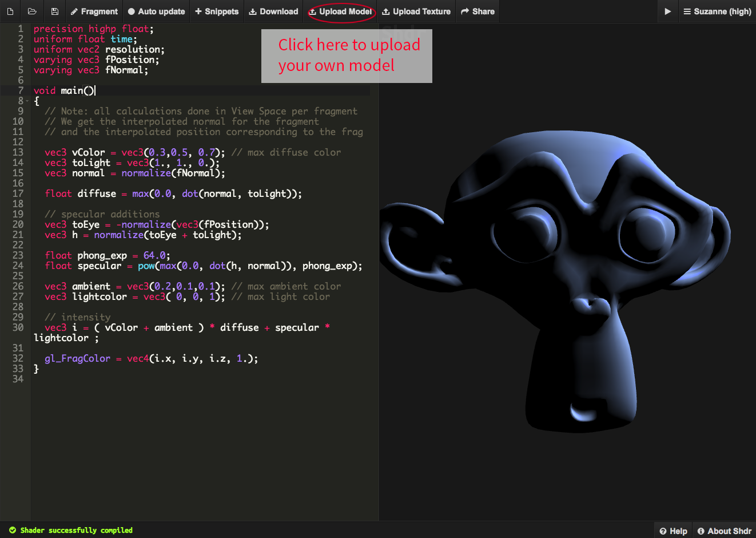Open About Shdr link

[x=724, y=531]
